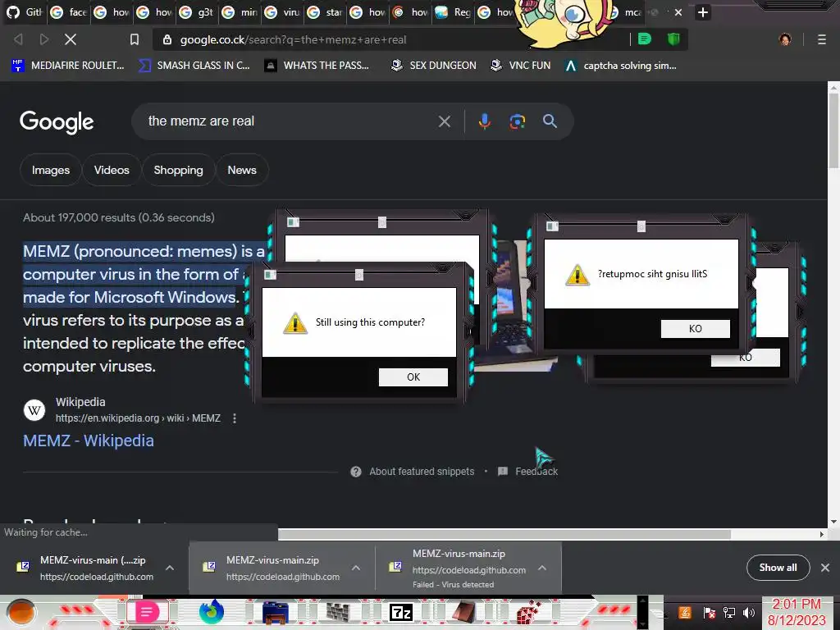Open the VNC FUN bookmark
Image resolution: width=840 pixels, height=630 pixels.
click(x=520, y=66)
